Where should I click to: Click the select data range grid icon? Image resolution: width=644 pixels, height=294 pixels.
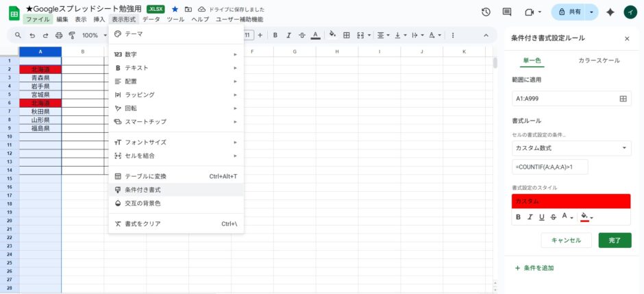coord(623,99)
